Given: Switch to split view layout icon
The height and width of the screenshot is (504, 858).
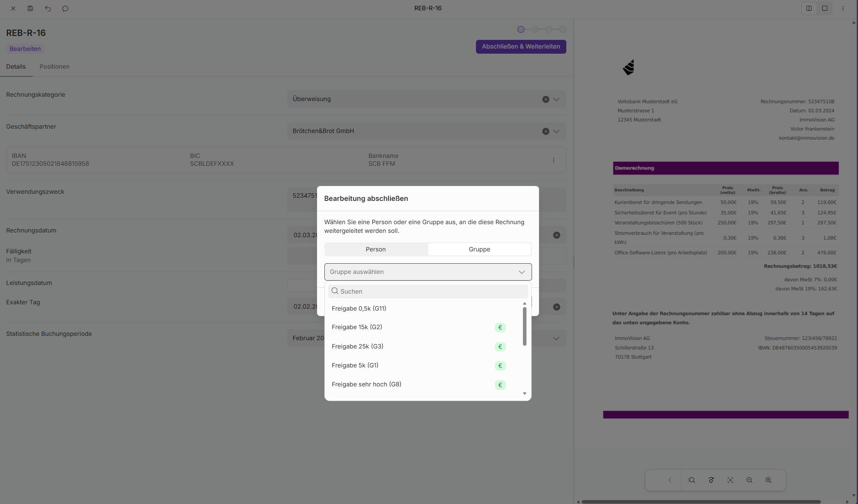Looking at the screenshot, I should tap(809, 8).
